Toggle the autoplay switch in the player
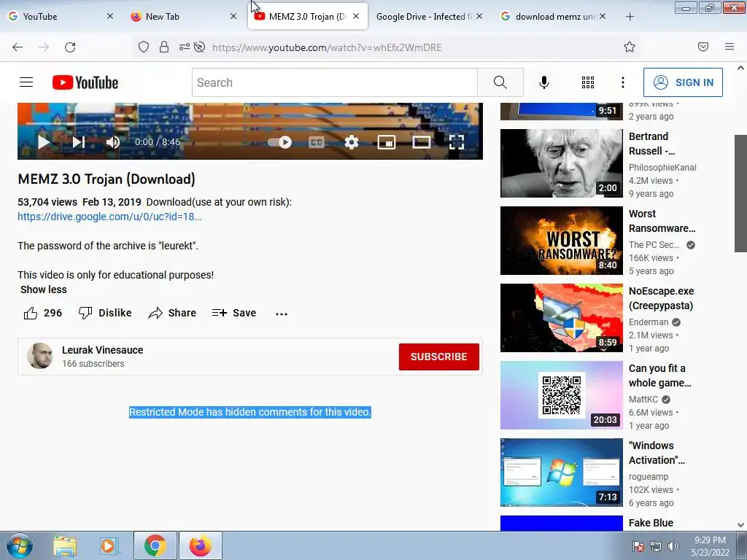 pos(279,142)
